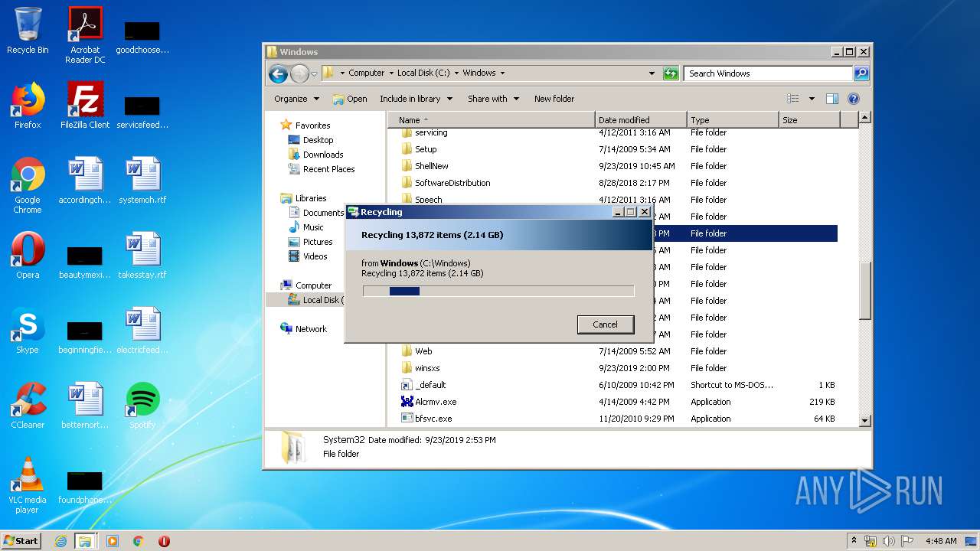Show hidden tray icons arrow

[854, 541]
